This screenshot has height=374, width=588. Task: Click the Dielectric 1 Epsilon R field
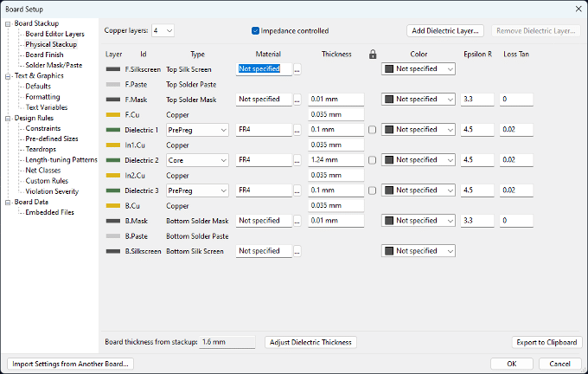coord(476,130)
